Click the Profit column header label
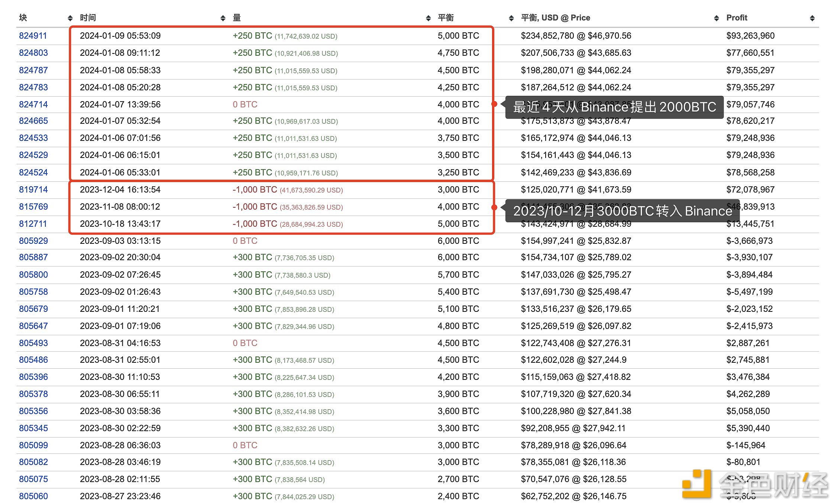This screenshot has height=504, width=834. [x=737, y=18]
